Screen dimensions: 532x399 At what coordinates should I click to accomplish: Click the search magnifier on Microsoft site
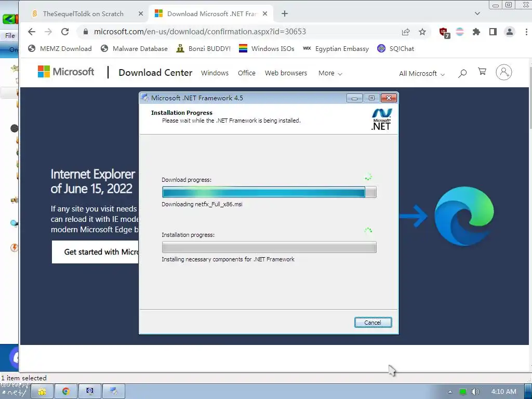click(462, 73)
